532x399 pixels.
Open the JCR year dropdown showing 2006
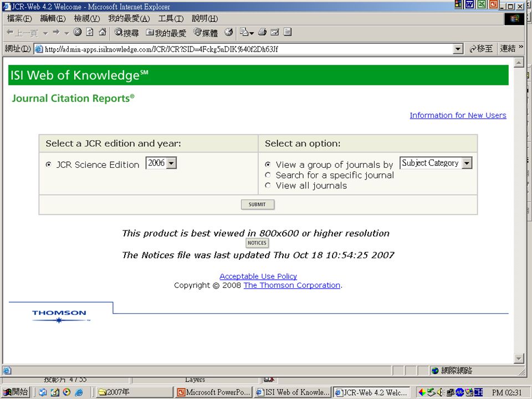coord(161,163)
